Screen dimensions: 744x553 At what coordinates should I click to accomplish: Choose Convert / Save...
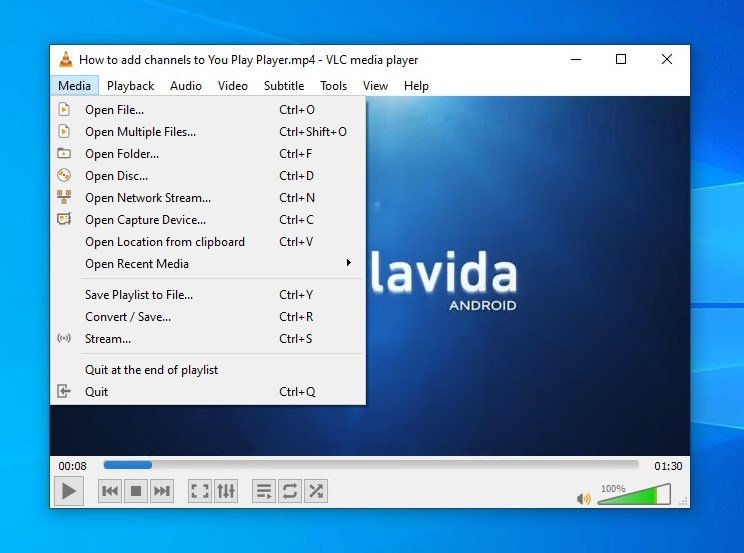tap(208, 317)
